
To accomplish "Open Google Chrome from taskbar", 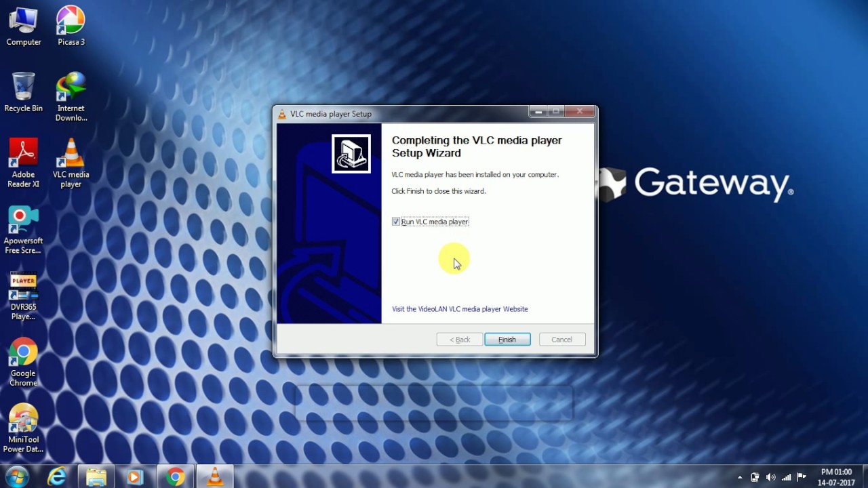I will click(x=175, y=476).
